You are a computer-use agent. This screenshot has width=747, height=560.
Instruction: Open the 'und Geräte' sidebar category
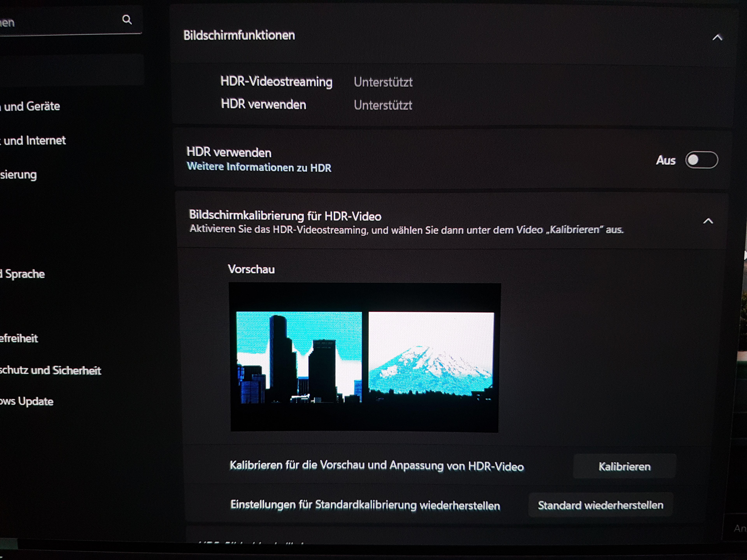click(32, 107)
